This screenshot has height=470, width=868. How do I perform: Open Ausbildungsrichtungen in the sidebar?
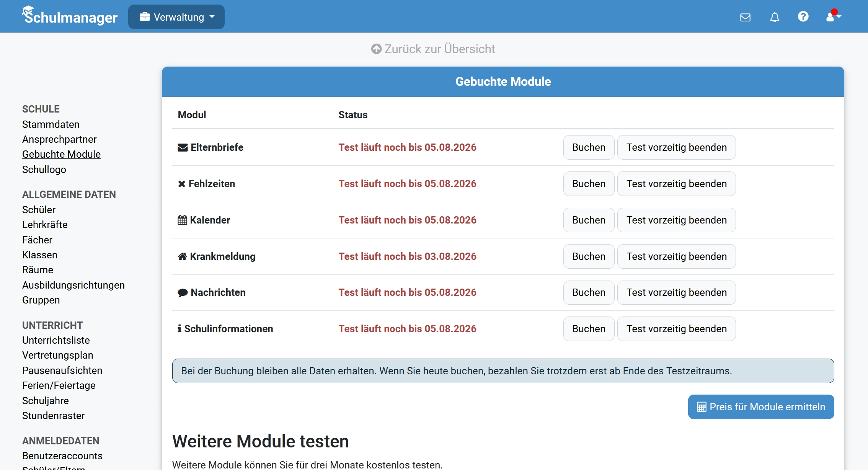point(73,285)
